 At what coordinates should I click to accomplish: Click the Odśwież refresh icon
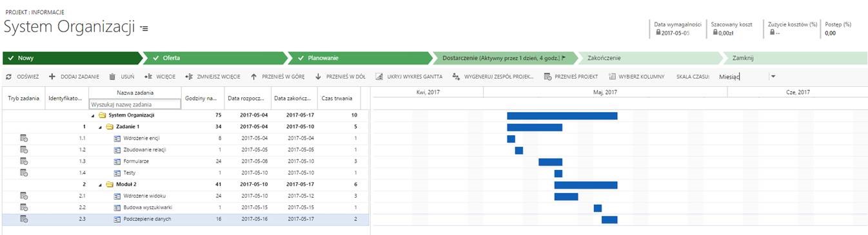click(x=8, y=77)
